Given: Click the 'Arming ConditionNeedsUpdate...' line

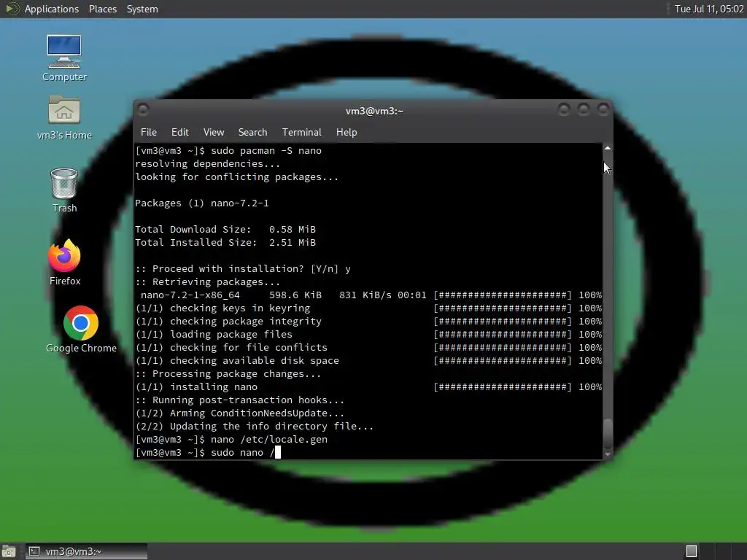Looking at the screenshot, I should 239,413.
